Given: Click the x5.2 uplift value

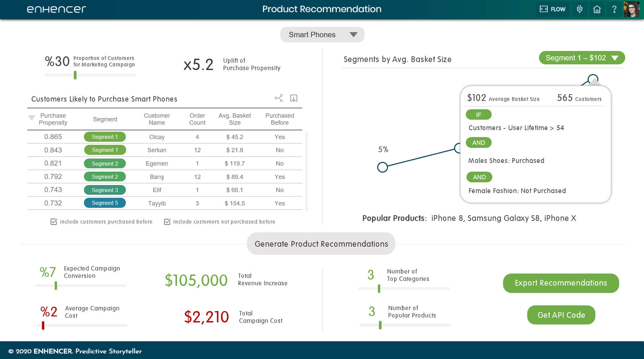Looking at the screenshot, I should pos(198,64).
